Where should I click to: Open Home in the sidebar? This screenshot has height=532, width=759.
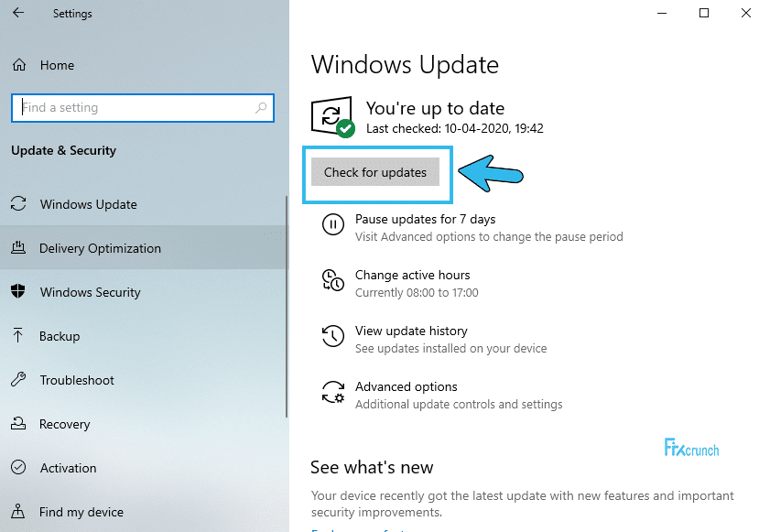click(57, 65)
